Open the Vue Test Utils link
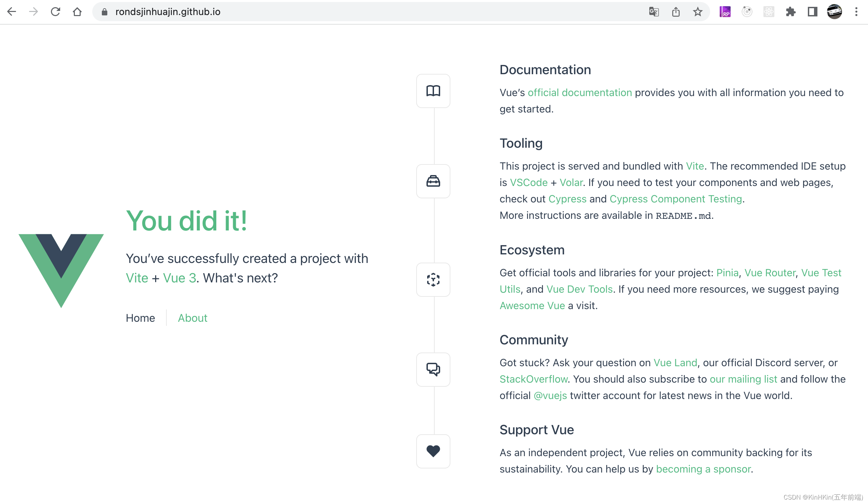This screenshot has height=504, width=868. click(821, 273)
